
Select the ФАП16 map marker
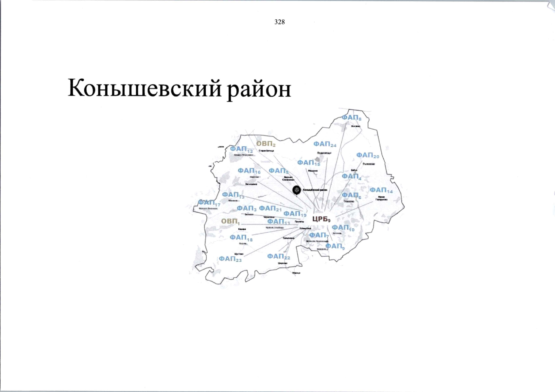pos(248,171)
